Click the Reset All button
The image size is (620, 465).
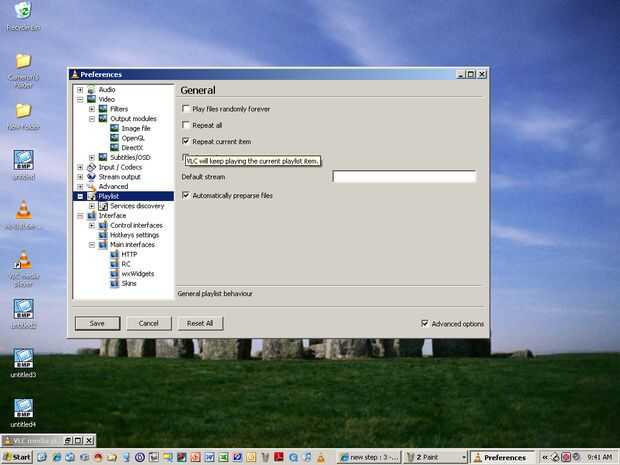click(x=200, y=323)
